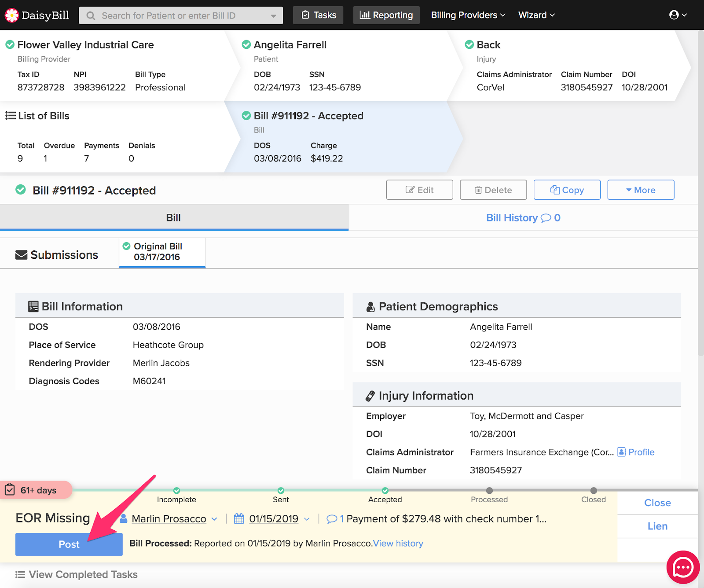Open the Flower Valley Industrial Care provider

coord(85,44)
